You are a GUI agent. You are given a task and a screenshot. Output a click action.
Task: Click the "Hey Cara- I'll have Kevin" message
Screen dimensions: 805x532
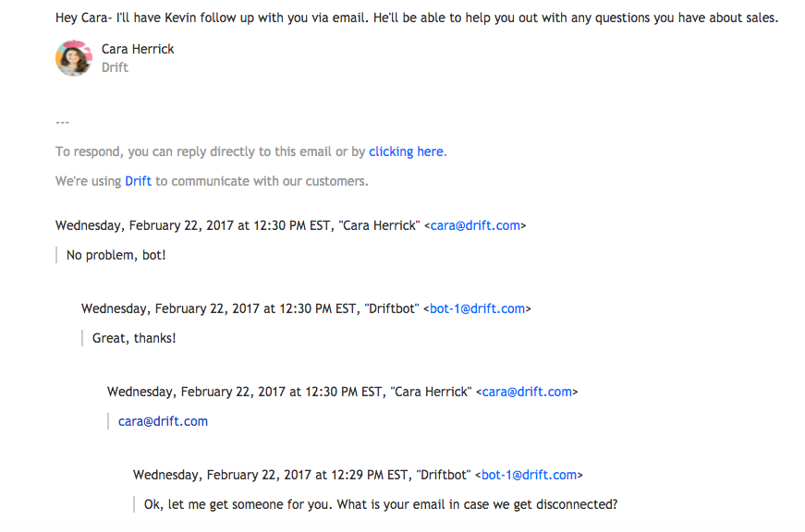tap(417, 18)
